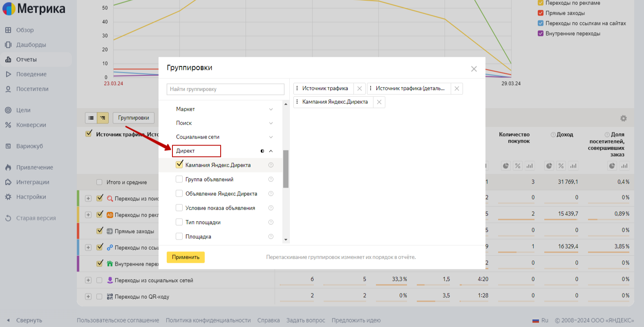Check Переходы из социальных сетей row checkbox
Screen dimensions: 644x327
click(99, 280)
